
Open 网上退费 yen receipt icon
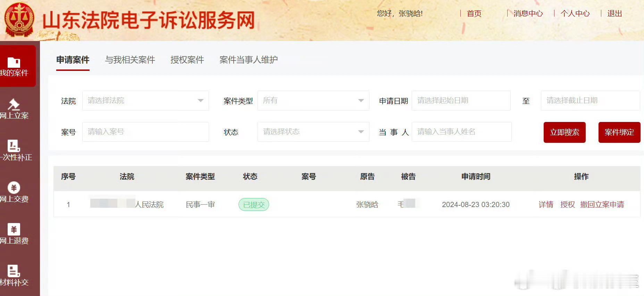coord(14,229)
